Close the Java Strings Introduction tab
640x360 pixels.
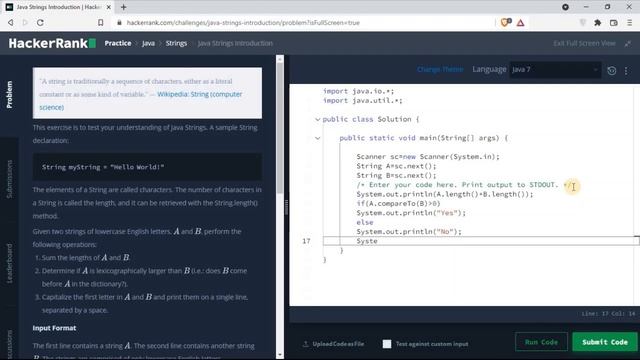[109, 7]
